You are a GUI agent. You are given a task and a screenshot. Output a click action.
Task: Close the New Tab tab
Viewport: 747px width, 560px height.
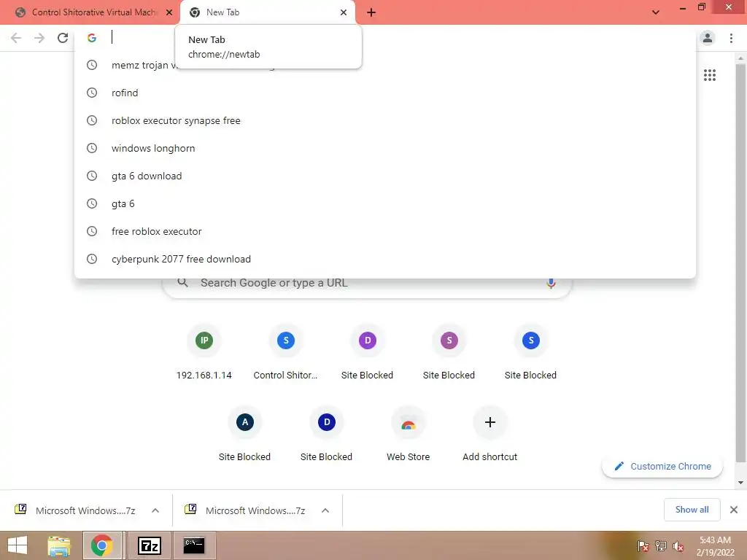click(344, 12)
